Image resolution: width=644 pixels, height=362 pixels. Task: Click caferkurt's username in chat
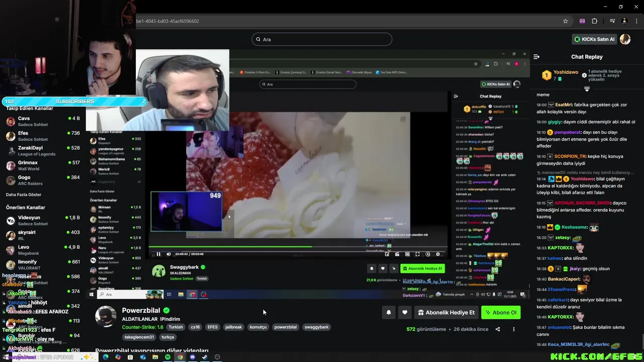pyautogui.click(x=558, y=299)
